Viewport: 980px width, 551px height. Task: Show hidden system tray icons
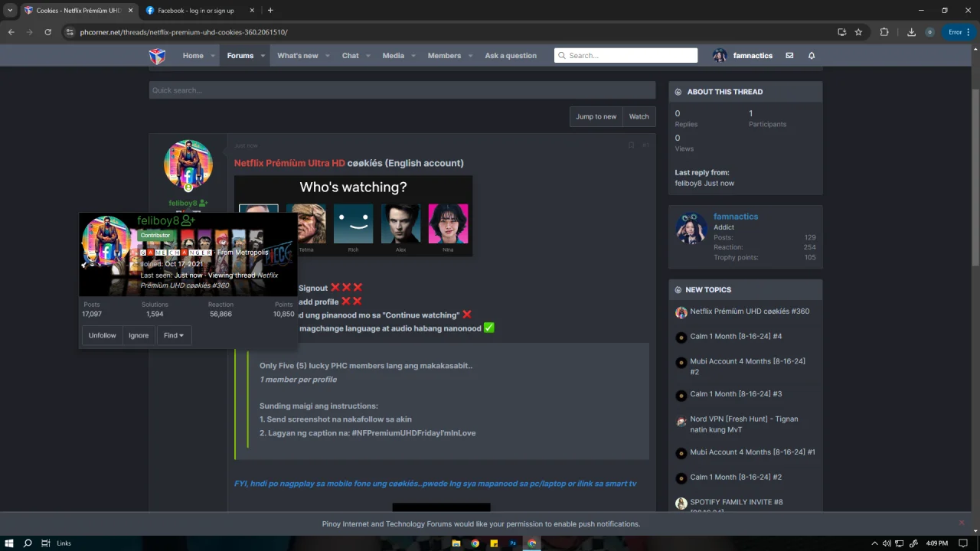(x=874, y=543)
